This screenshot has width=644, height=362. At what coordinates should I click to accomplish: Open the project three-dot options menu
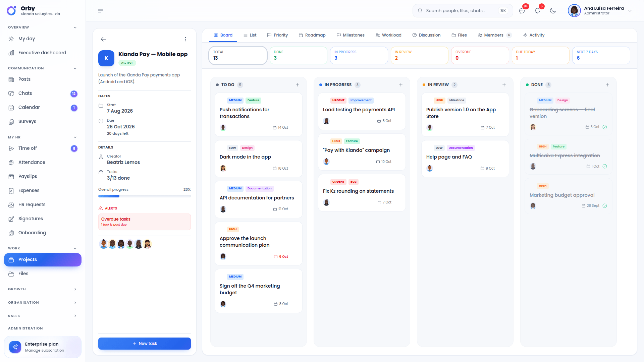(185, 39)
